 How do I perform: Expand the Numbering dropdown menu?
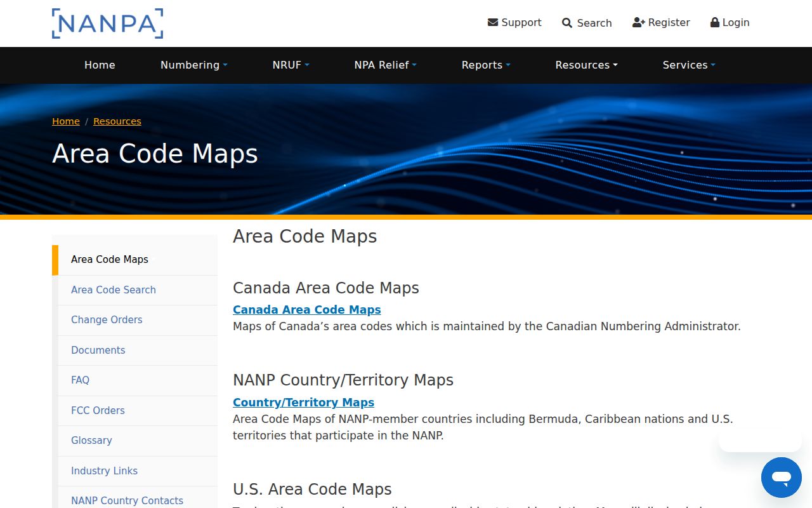(193, 65)
